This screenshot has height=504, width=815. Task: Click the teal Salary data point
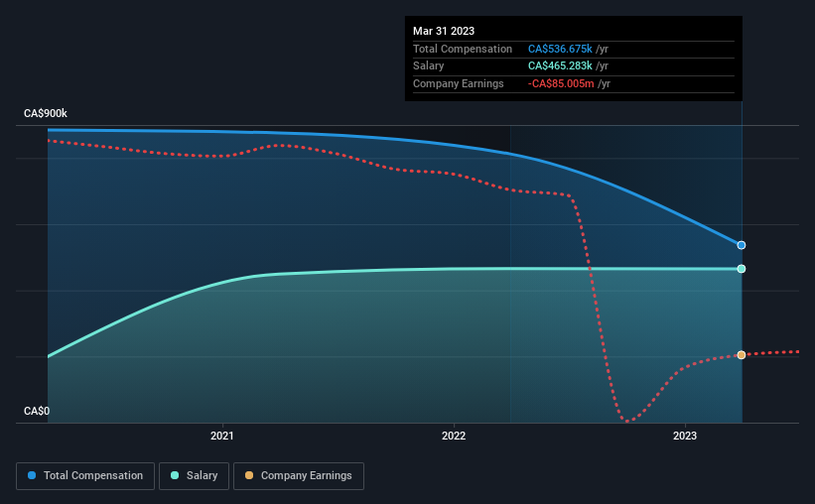point(742,269)
